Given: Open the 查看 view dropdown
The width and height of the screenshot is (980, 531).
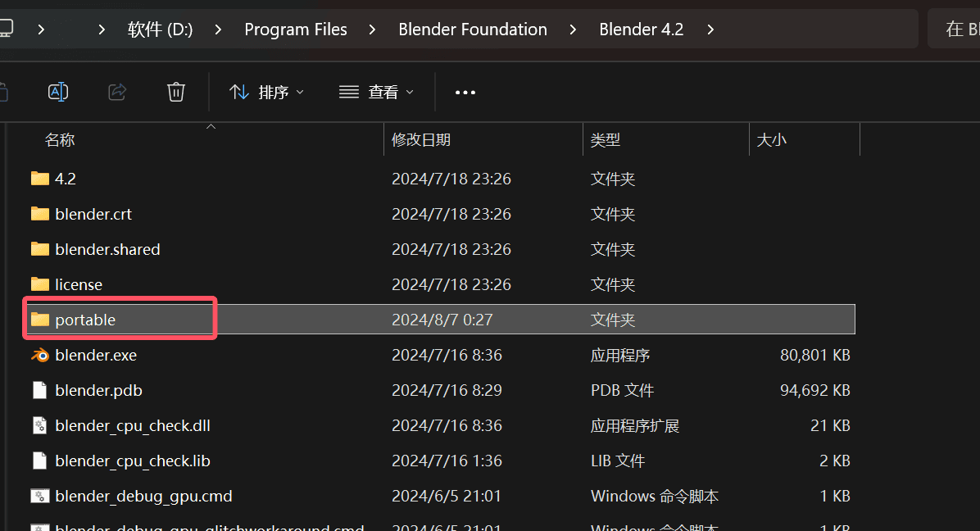Looking at the screenshot, I should (x=376, y=93).
